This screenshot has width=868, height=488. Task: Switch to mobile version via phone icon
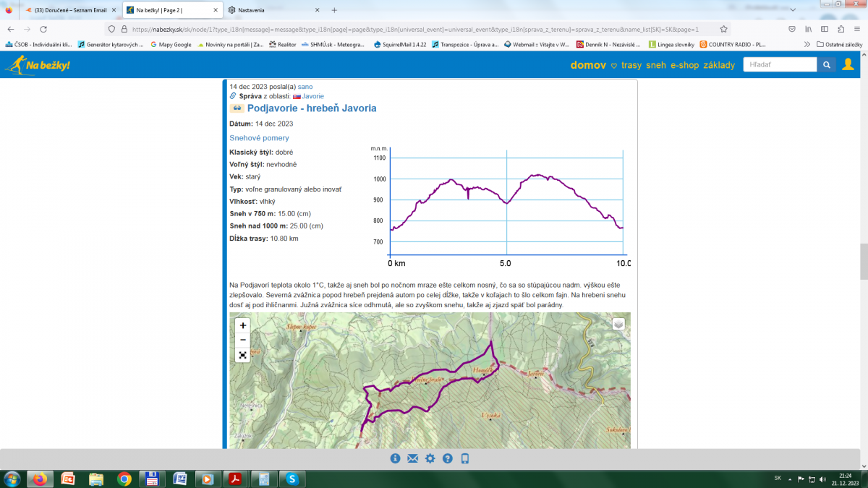click(x=465, y=458)
